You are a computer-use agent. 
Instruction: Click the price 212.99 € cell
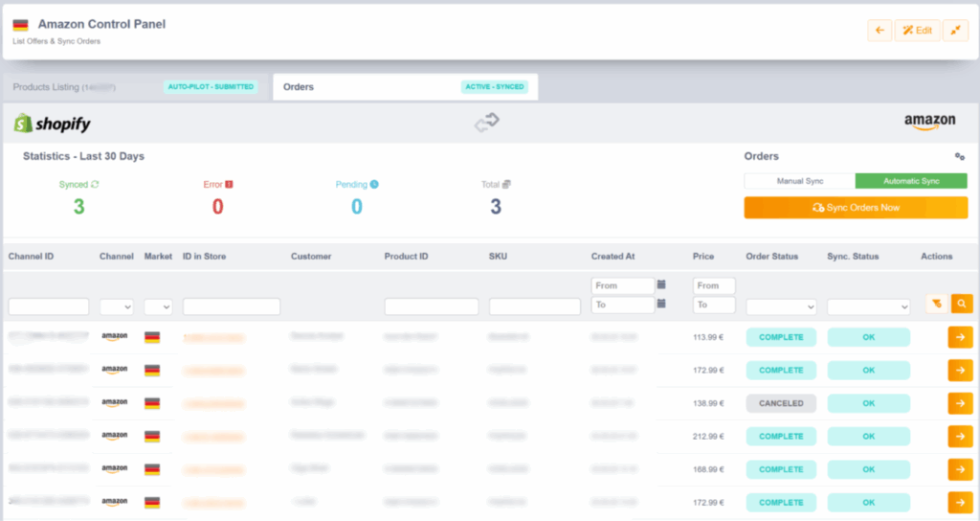point(708,437)
